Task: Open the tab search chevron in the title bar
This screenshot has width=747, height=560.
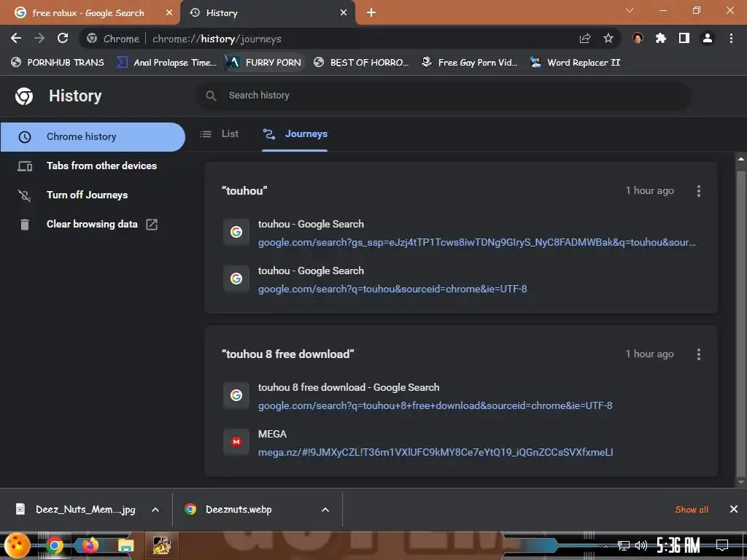Action: (x=630, y=10)
